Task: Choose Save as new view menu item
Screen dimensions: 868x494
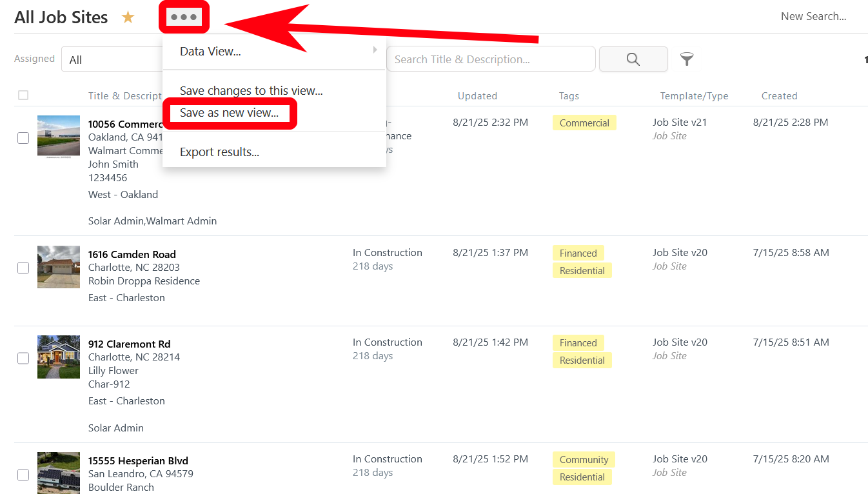Action: (x=229, y=113)
